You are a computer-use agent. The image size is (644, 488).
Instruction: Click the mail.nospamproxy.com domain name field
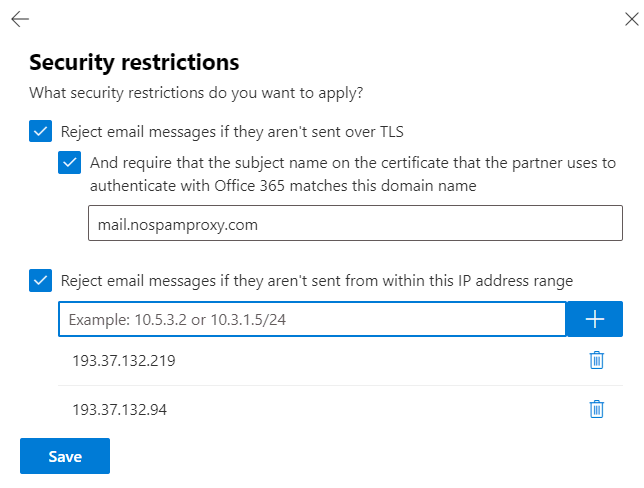coord(355,223)
